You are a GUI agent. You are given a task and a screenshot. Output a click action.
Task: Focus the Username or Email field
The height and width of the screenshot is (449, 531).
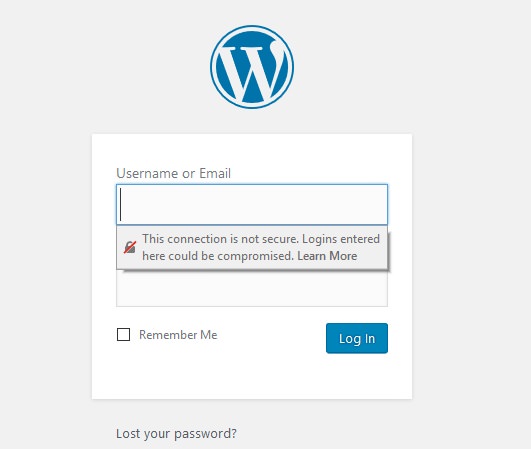coord(252,205)
